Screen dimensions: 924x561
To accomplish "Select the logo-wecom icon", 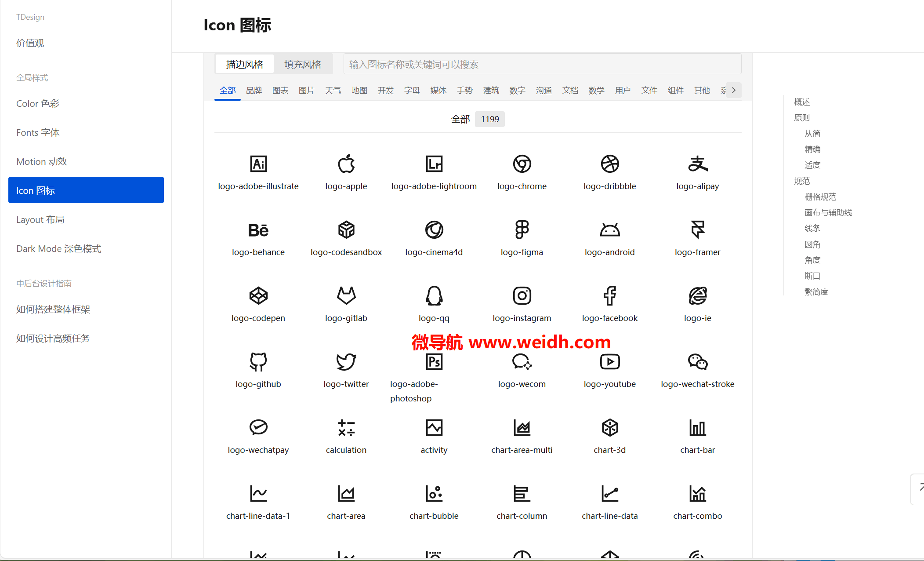I will pyautogui.click(x=522, y=362).
